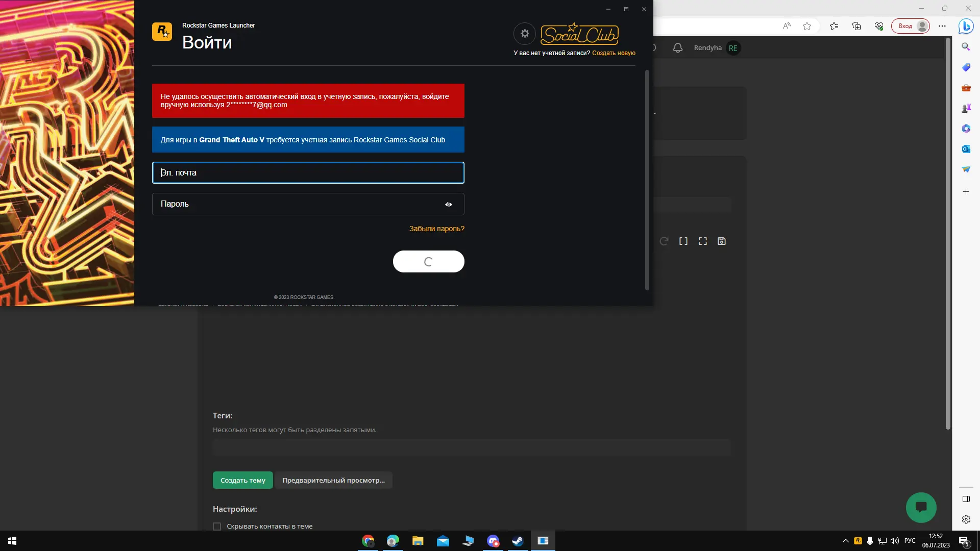Open Discord from the taskbar
980x551 pixels.
click(493, 541)
